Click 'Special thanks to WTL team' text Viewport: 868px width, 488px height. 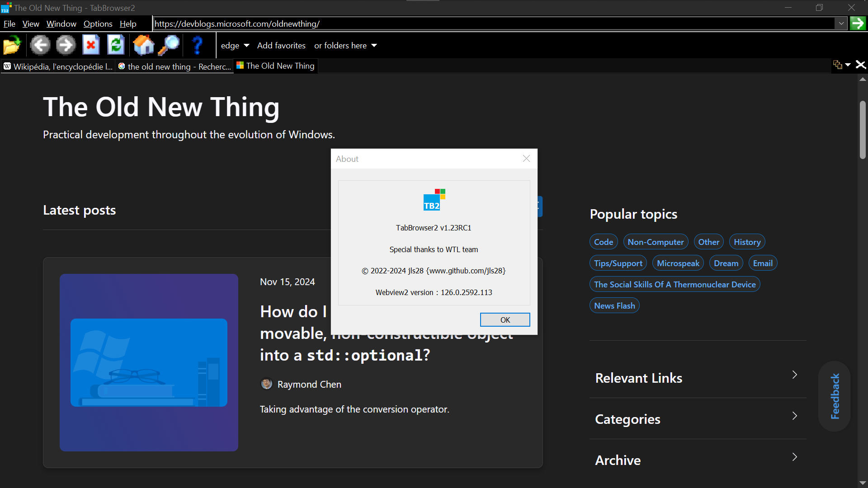[x=434, y=249]
